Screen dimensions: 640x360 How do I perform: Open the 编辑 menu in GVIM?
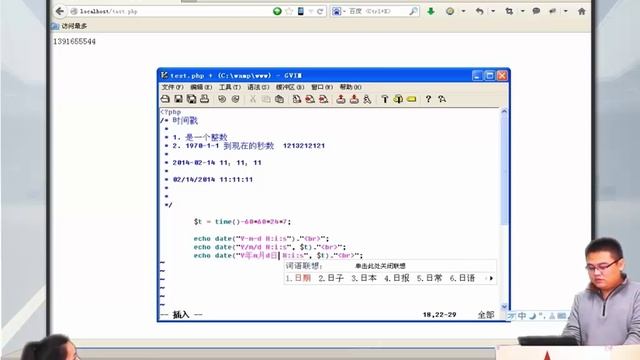pyautogui.click(x=201, y=87)
